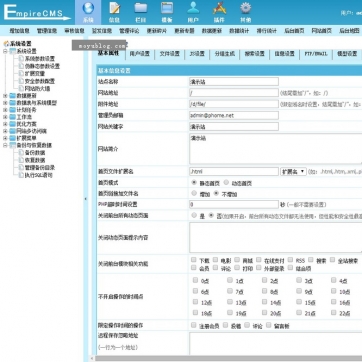The image size is (362, 362).
Task: Switch to the 模型设置 tab
Action: point(347,54)
